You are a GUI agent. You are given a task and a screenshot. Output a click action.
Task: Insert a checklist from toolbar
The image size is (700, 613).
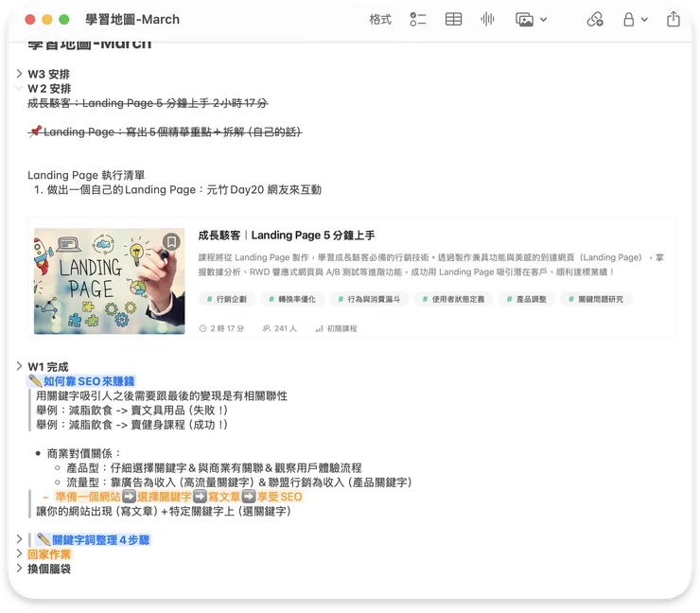(418, 20)
